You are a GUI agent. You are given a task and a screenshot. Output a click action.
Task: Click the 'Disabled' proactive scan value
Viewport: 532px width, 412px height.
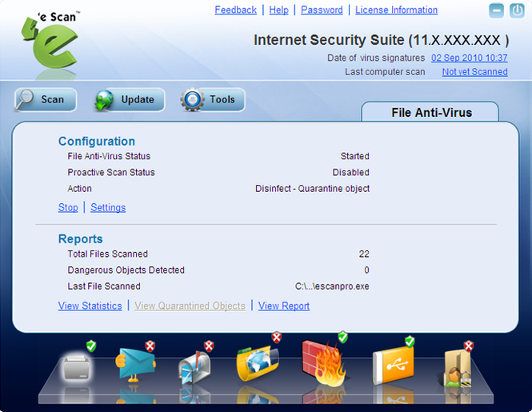point(350,173)
